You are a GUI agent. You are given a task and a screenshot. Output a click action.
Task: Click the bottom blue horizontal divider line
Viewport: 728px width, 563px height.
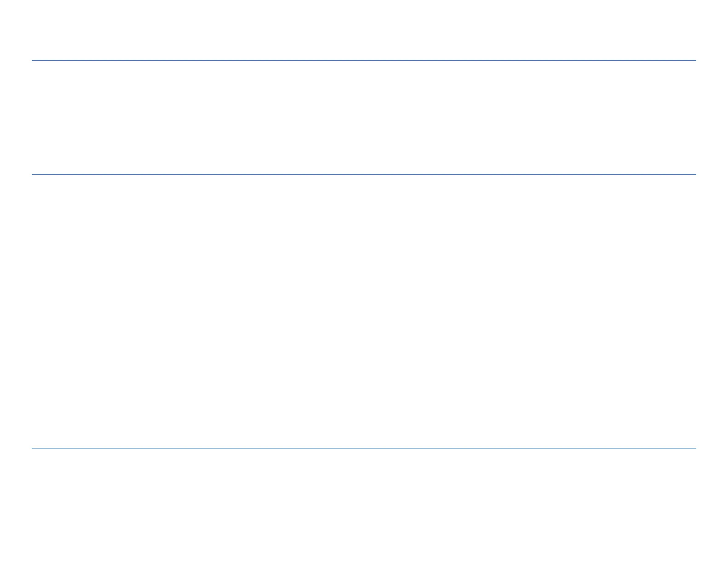pos(364,448)
